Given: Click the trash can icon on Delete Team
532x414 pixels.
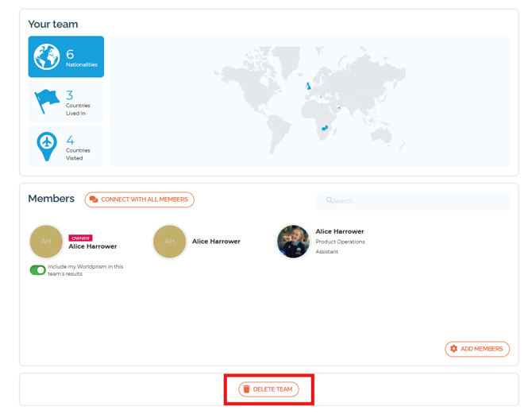Looking at the screenshot, I should 246,389.
